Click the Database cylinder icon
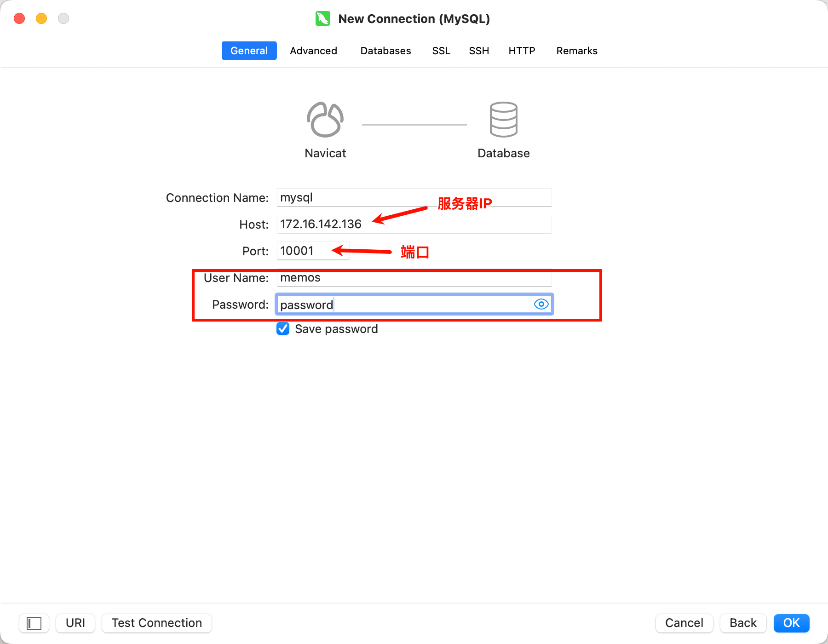 (503, 120)
